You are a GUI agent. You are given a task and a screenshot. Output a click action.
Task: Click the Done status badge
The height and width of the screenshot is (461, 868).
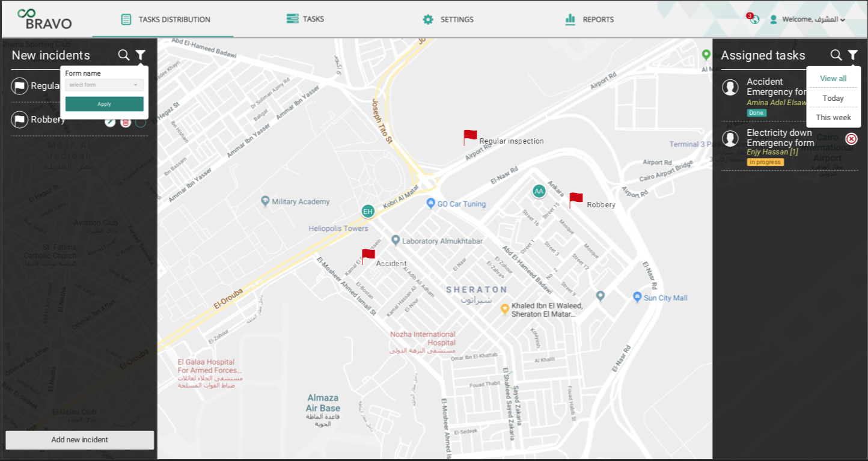pyautogui.click(x=756, y=113)
